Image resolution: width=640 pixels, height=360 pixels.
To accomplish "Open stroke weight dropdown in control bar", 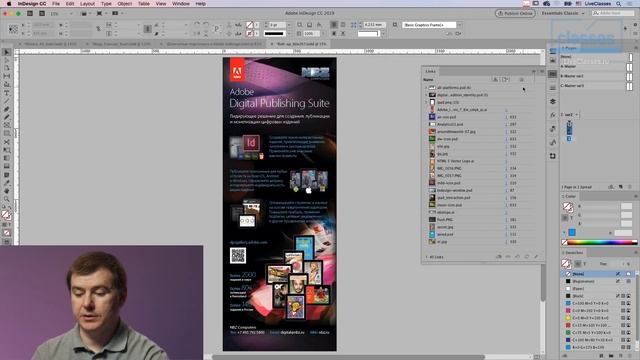I will 289,25.
